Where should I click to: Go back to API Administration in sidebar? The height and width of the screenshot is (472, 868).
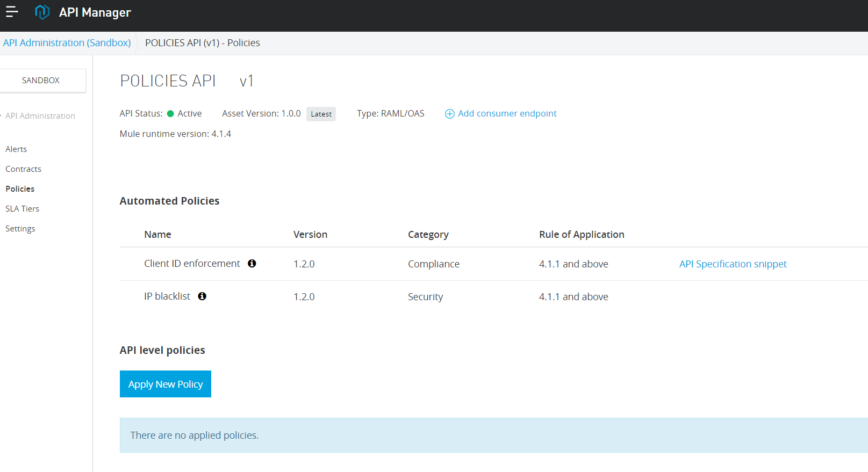pos(40,116)
